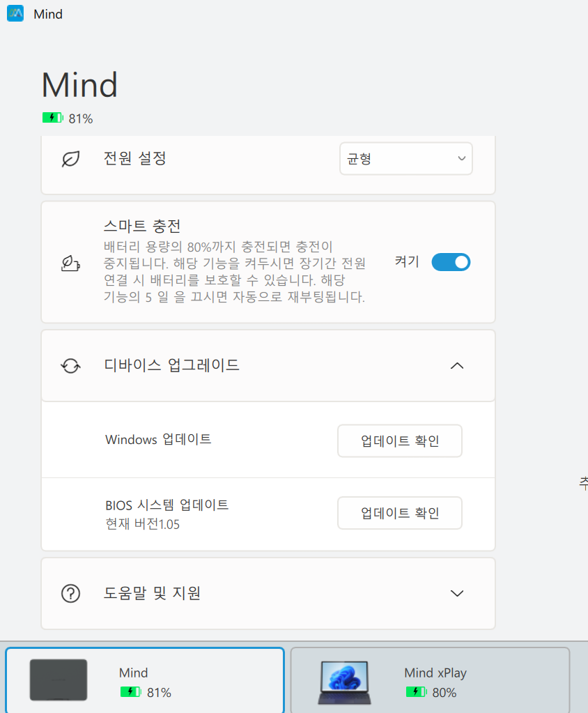Click the Mind device thumbnail image

59,680
